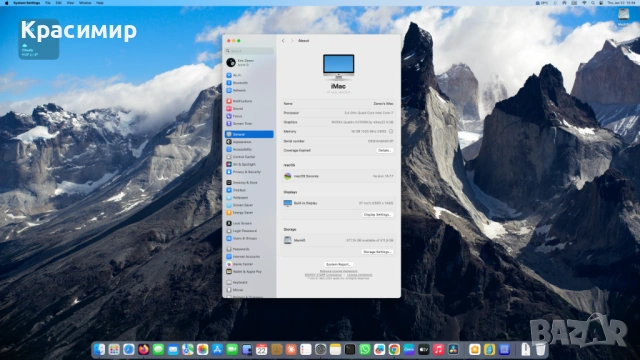
Task: Open the Apple ID account entry
Action: pos(249,62)
